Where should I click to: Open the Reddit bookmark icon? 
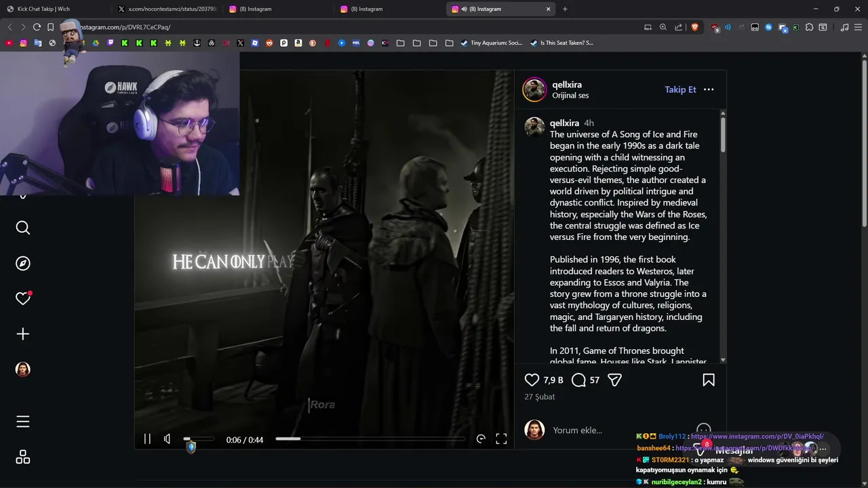pyautogui.click(x=269, y=43)
